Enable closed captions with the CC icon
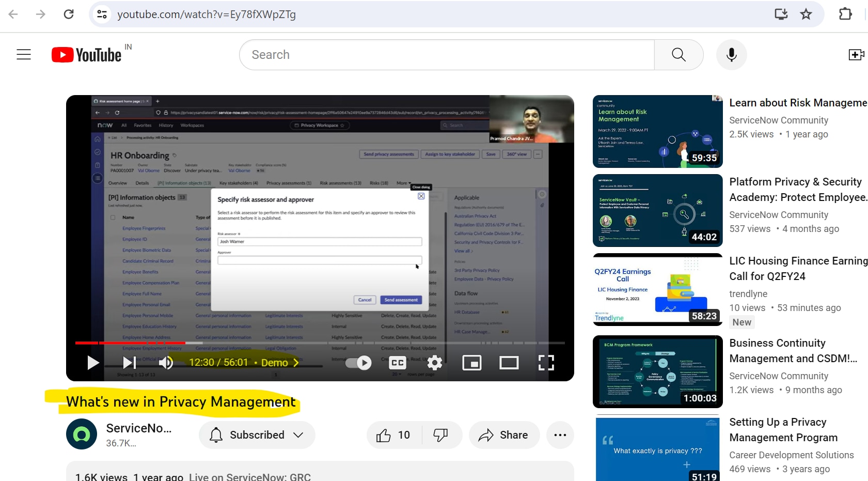868x481 pixels. pos(397,363)
